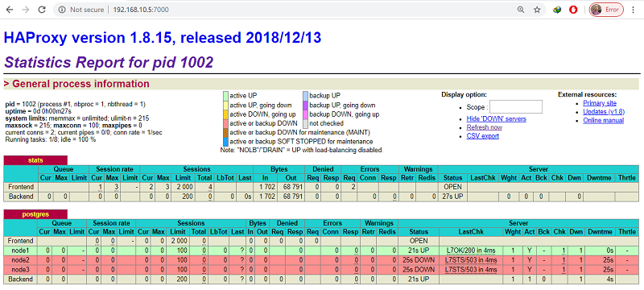Screen dimensions: 644x290
Task: Open the Chrome three-dot menu
Action: [x=633, y=10]
